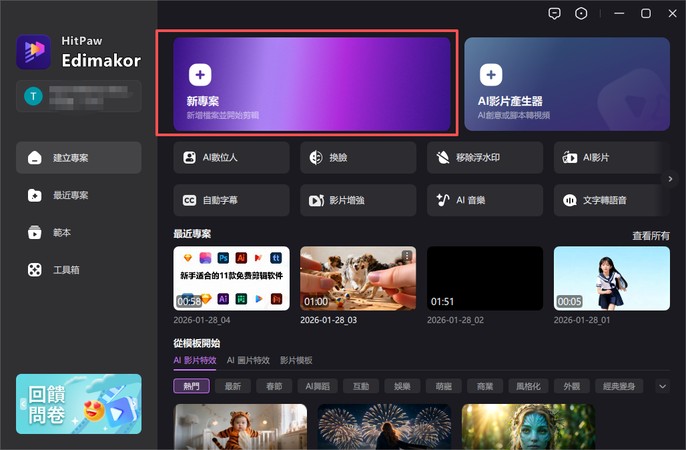Click the 最近專案 folder icon
Viewport: 686px width, 450px height.
35,195
